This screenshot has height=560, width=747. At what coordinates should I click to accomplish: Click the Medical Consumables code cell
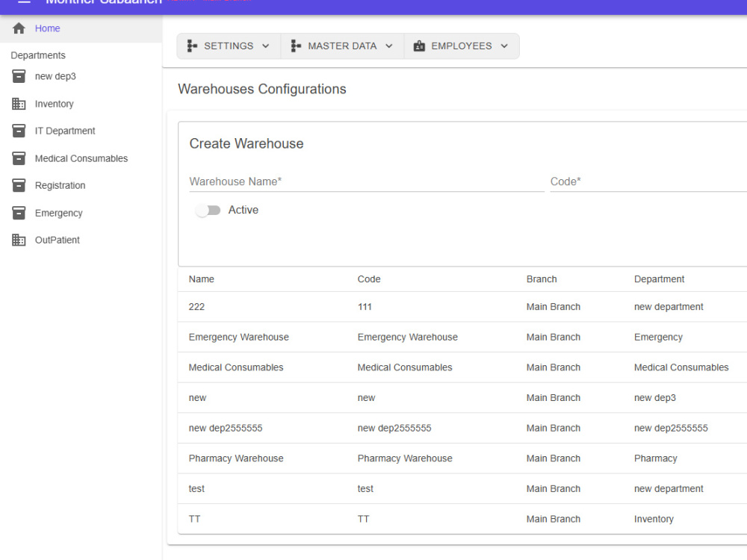pos(405,367)
